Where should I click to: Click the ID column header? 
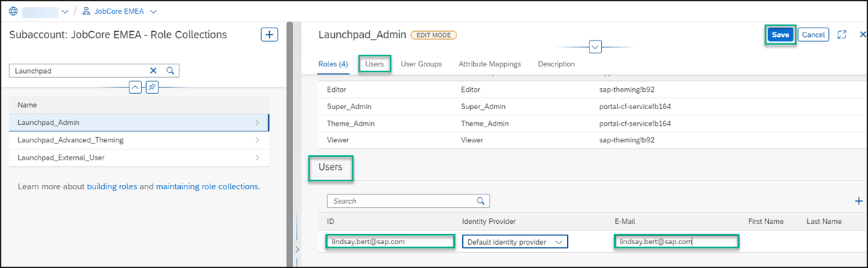[331, 222]
